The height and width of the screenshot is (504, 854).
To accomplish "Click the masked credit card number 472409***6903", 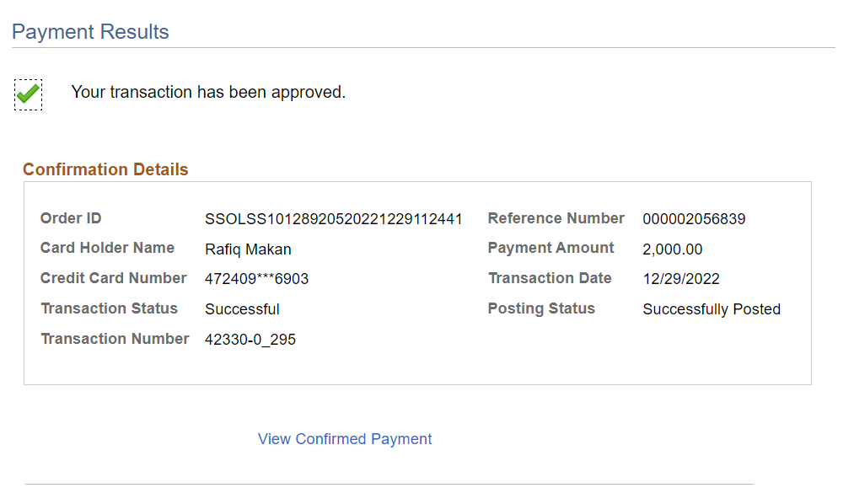I will [256, 279].
